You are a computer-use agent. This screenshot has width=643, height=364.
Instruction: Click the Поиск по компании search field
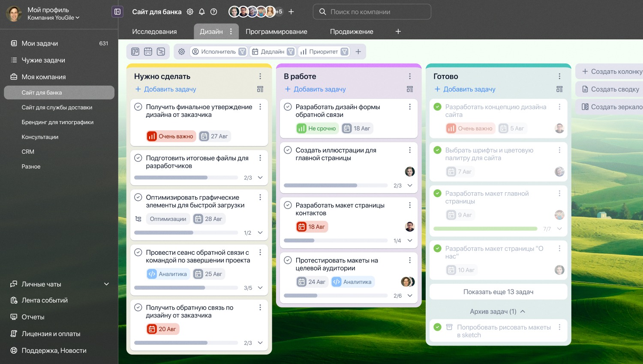372,12
